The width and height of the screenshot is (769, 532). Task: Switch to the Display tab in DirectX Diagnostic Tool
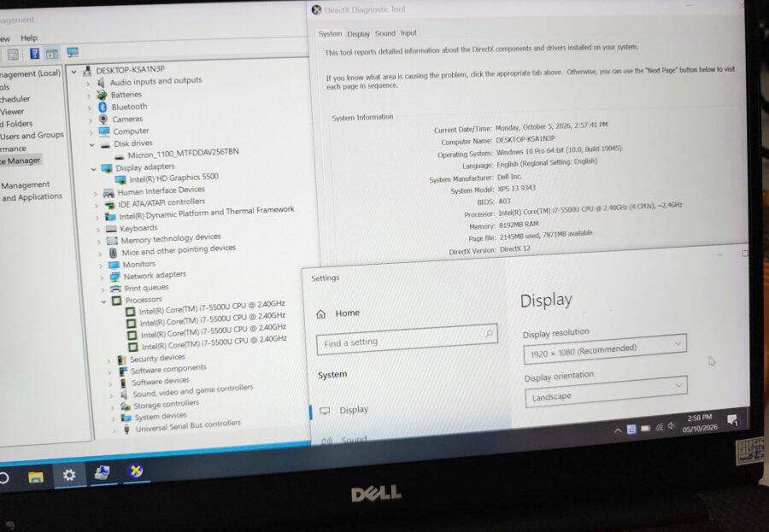coord(359,34)
